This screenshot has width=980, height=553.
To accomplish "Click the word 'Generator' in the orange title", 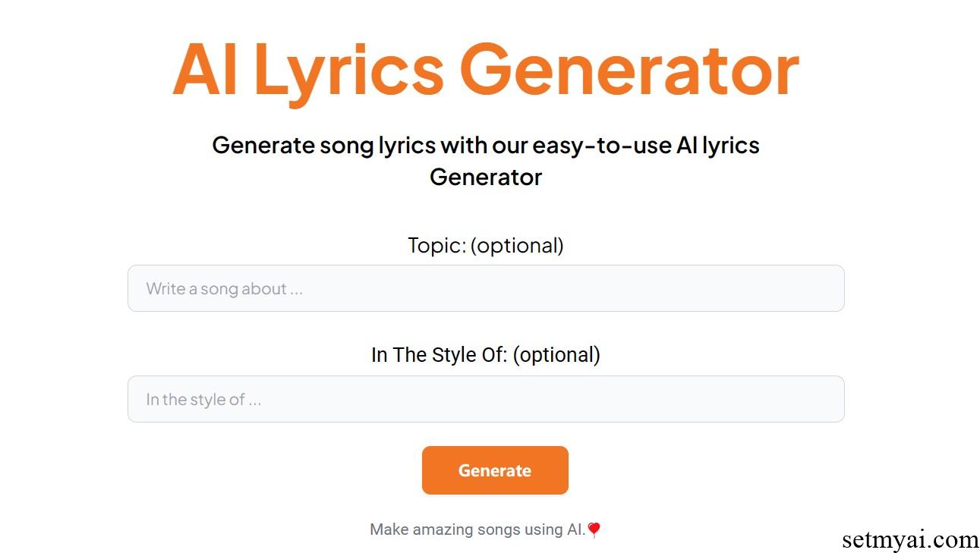I will 629,68.
